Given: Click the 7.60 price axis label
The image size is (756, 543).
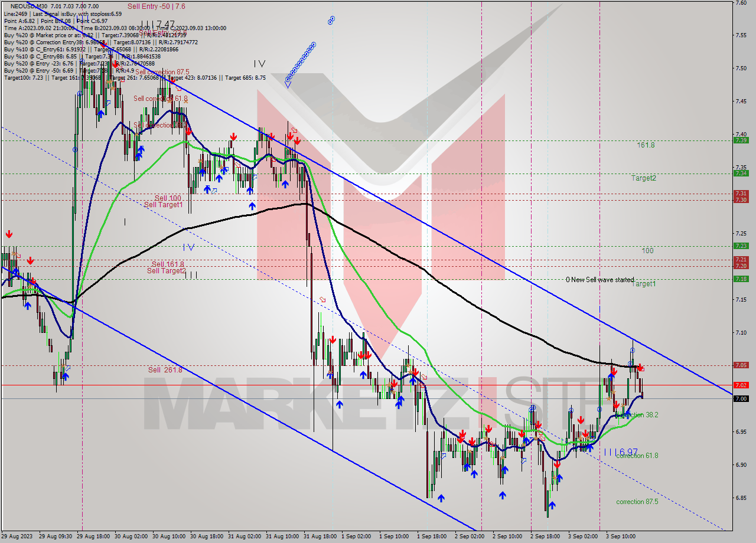Looking at the screenshot, I should [741, 2].
